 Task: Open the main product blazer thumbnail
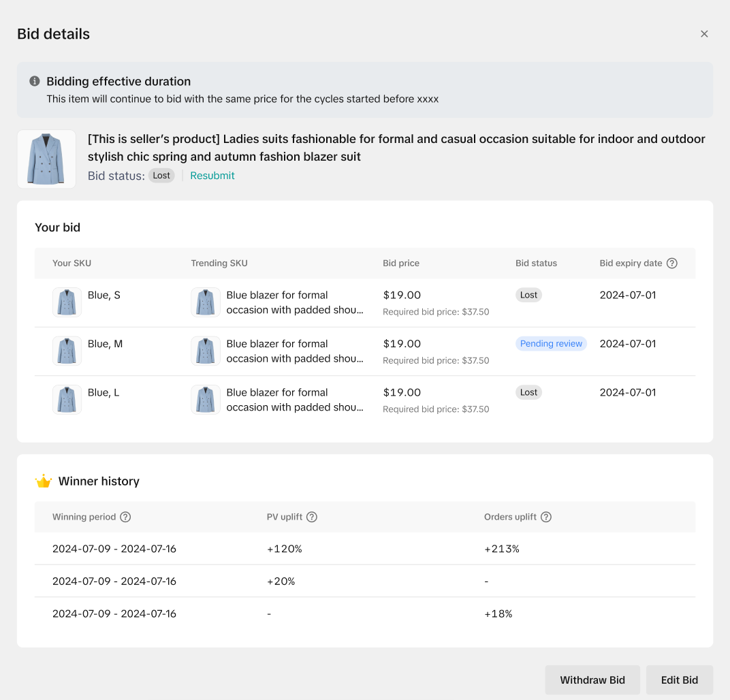point(46,159)
